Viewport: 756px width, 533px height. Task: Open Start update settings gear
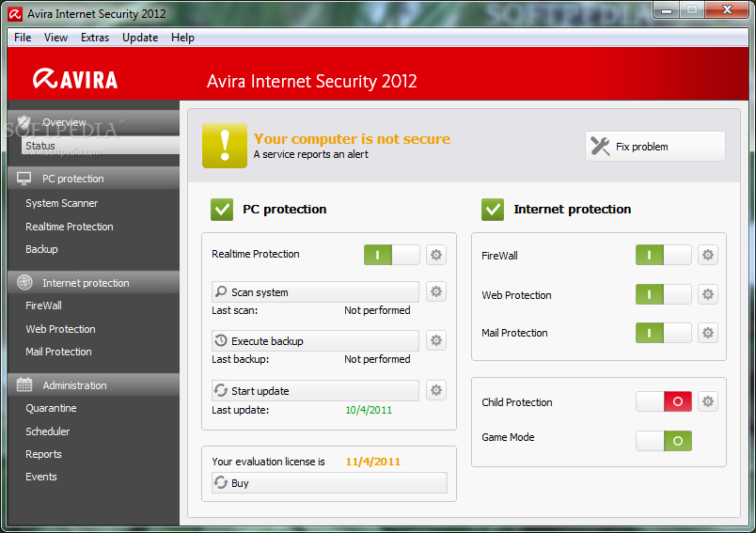pyautogui.click(x=436, y=390)
